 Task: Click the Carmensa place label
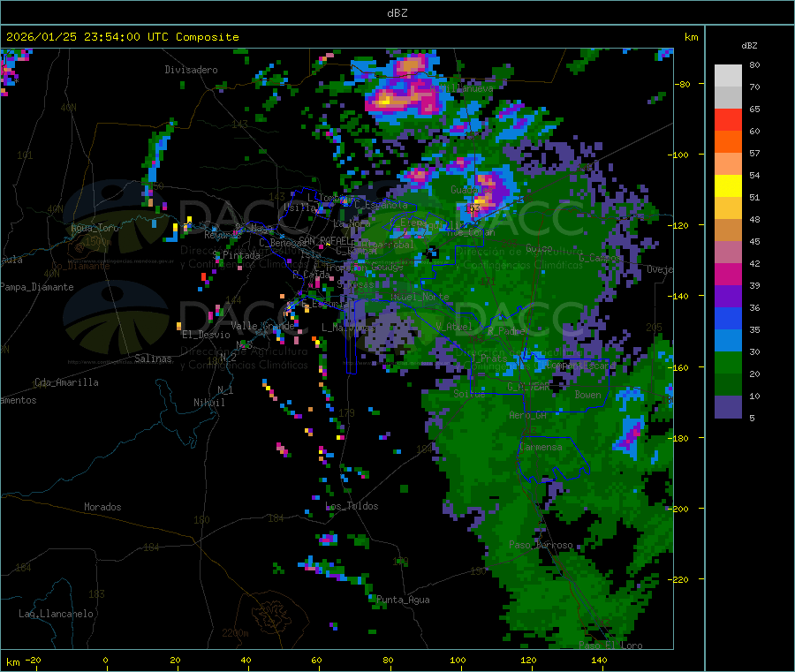pyautogui.click(x=541, y=447)
